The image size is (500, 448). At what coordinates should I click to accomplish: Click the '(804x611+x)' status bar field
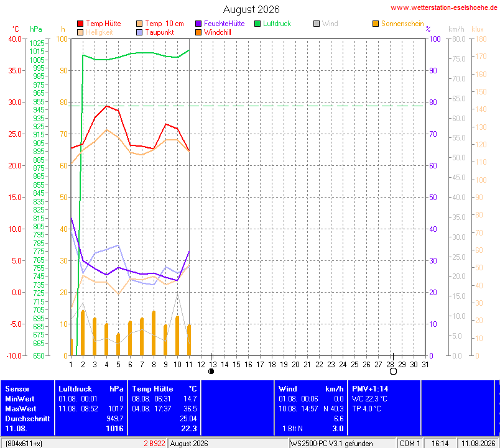(24, 443)
